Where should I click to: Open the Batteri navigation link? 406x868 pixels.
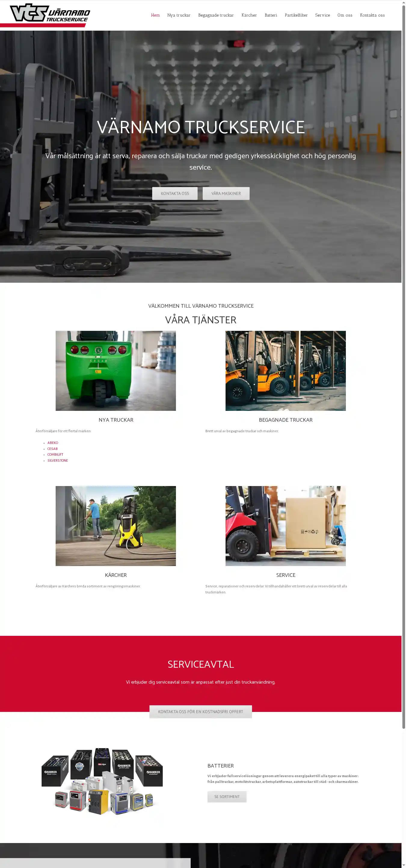click(x=271, y=15)
